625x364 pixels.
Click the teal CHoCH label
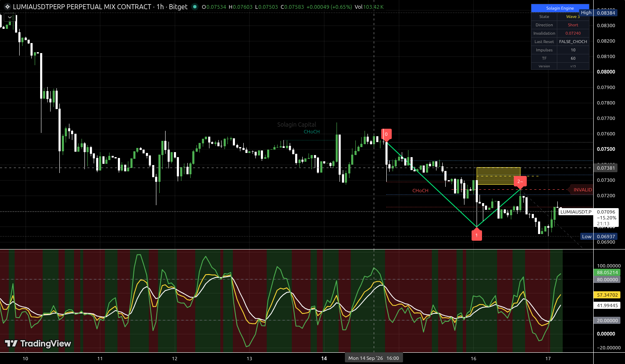(311, 132)
